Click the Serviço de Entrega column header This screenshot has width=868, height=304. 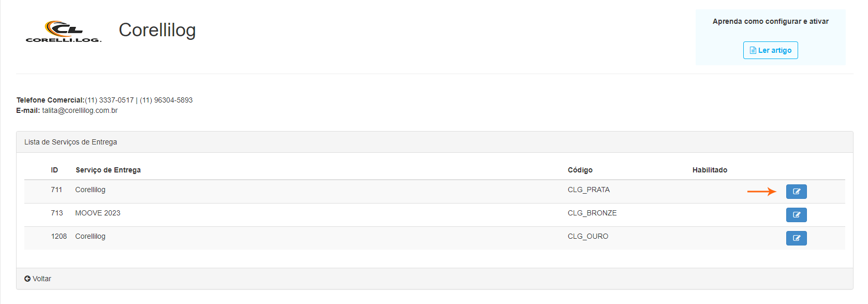pyautogui.click(x=108, y=170)
